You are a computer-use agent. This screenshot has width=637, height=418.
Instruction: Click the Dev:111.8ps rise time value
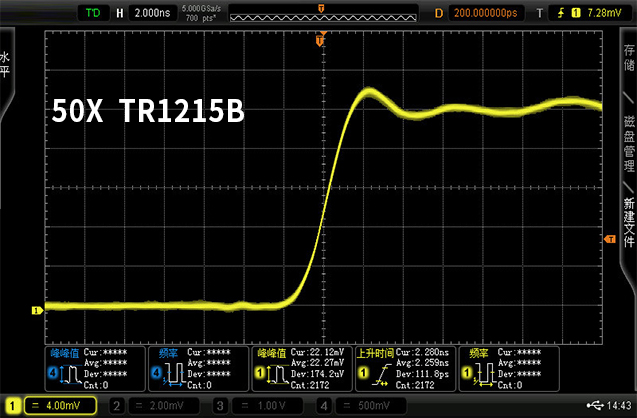tap(422, 374)
